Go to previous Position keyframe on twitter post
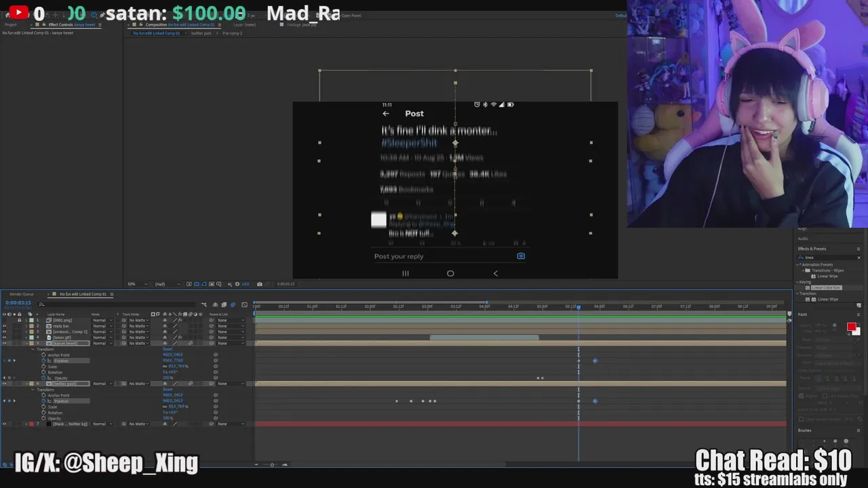 (x=4, y=401)
